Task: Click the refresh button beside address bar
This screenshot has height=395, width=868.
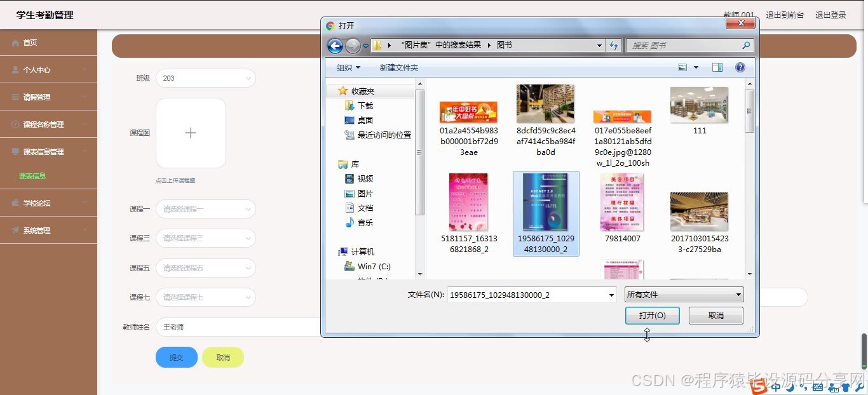Action: pyautogui.click(x=614, y=46)
